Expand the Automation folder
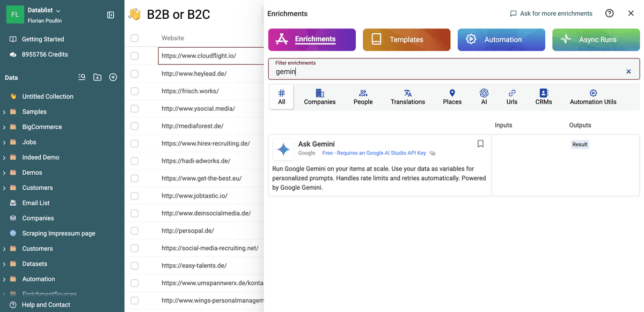Viewport: 644px width, 312px height. (4, 279)
